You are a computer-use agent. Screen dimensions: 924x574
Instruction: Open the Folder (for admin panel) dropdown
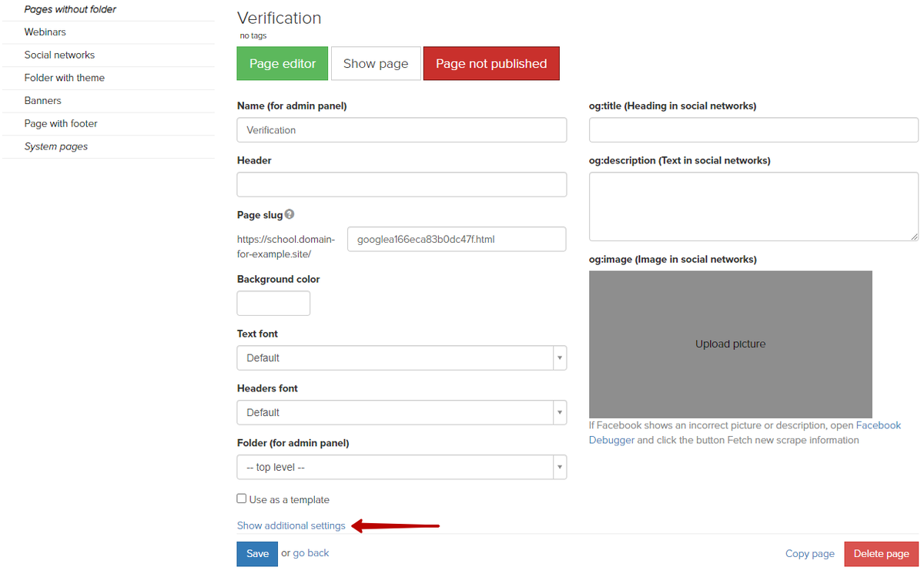[x=402, y=467]
